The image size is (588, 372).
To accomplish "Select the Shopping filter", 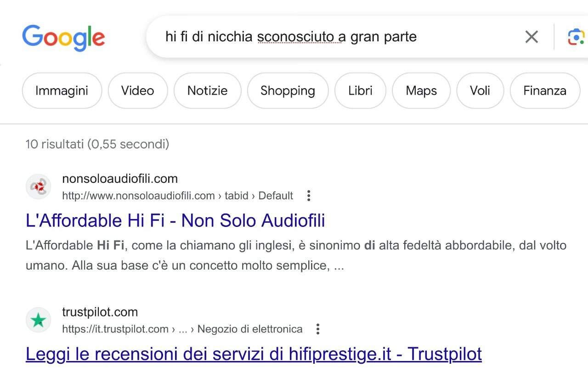I will 288,90.
